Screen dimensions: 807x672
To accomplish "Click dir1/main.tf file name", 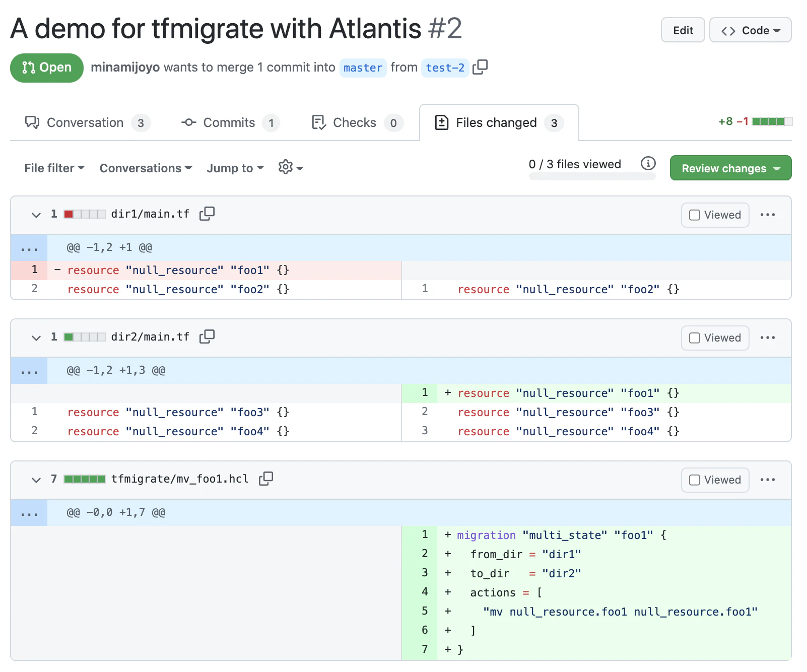I will pos(150,214).
